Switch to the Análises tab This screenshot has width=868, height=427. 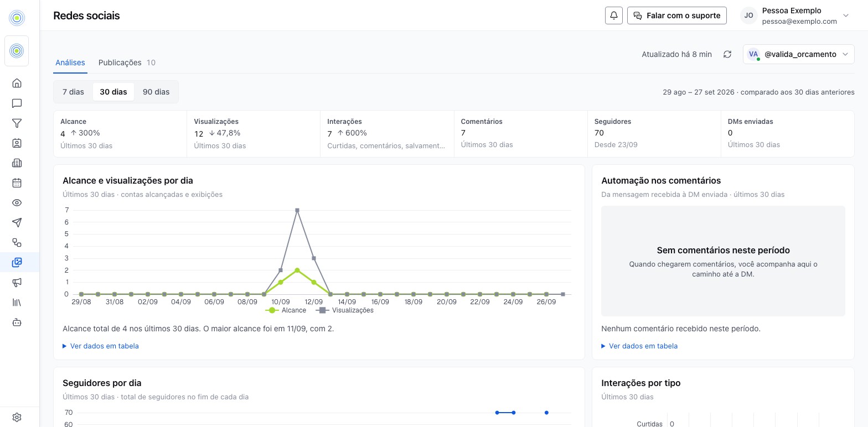70,63
